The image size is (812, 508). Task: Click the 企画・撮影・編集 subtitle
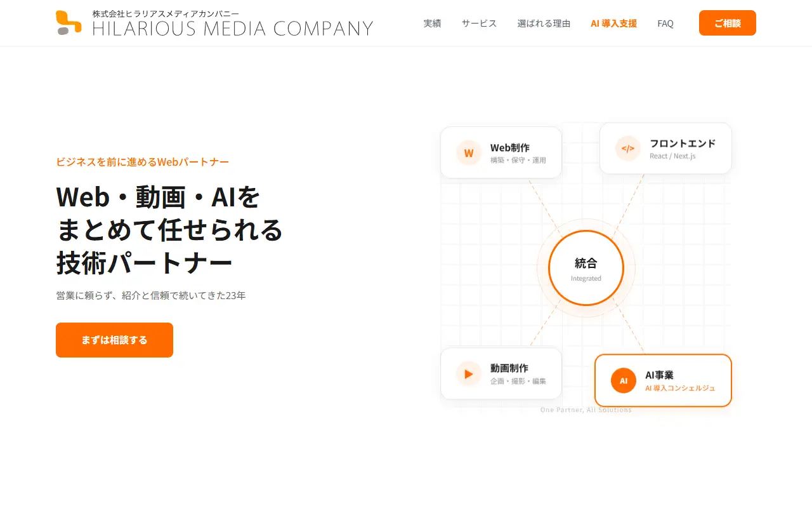coord(518,381)
